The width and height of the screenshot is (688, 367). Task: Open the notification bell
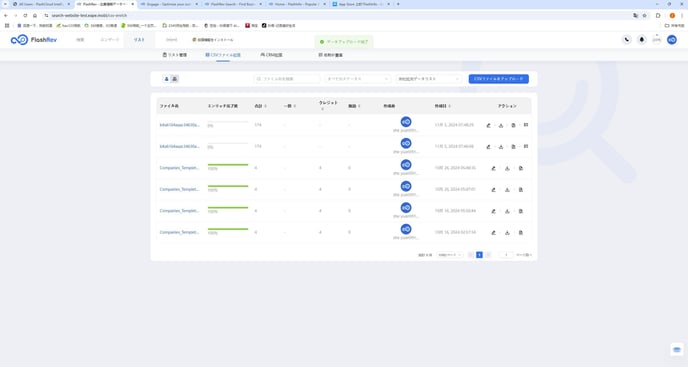coord(641,40)
